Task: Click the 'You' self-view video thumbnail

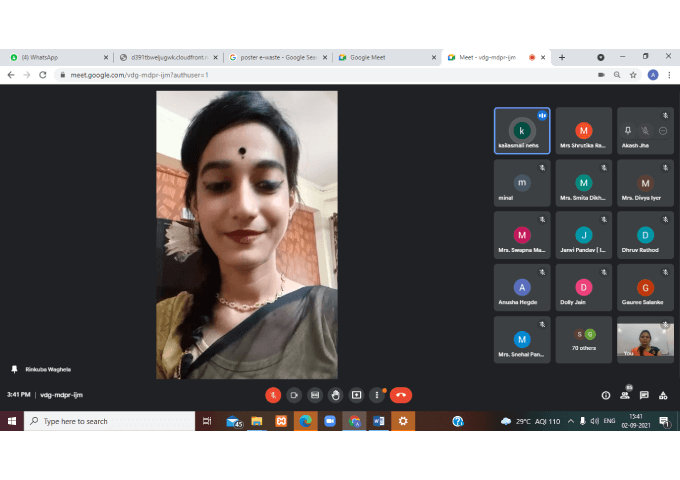Action: [645, 339]
